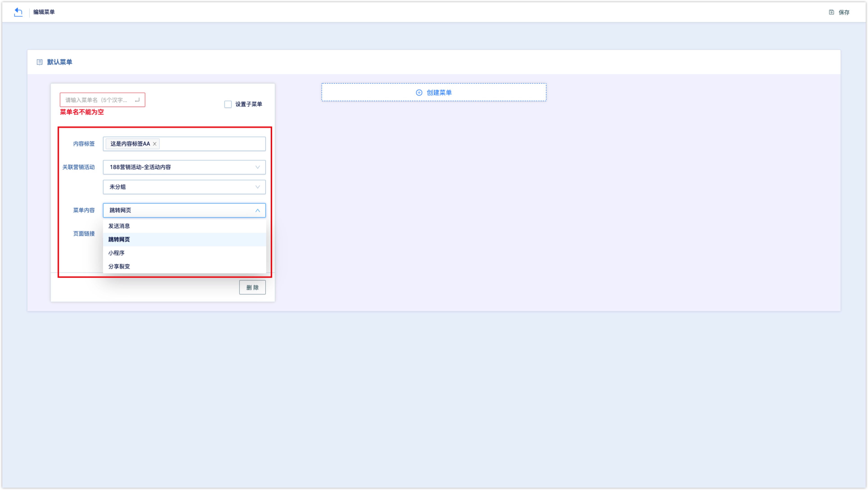
Task: Click the plus circle icon on 创建菜单
Action: tap(419, 93)
